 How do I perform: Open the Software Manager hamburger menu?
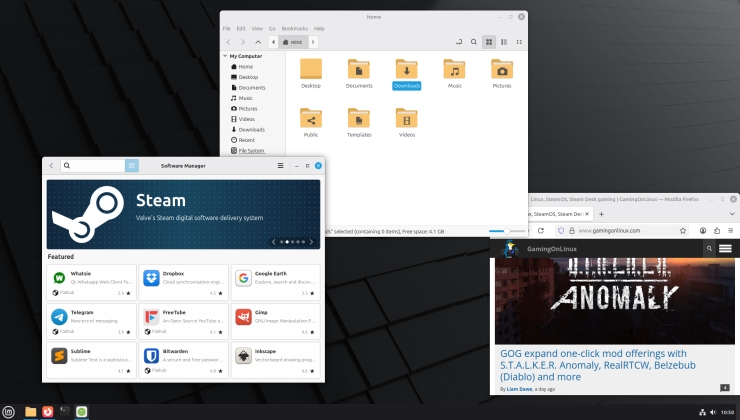[281, 165]
